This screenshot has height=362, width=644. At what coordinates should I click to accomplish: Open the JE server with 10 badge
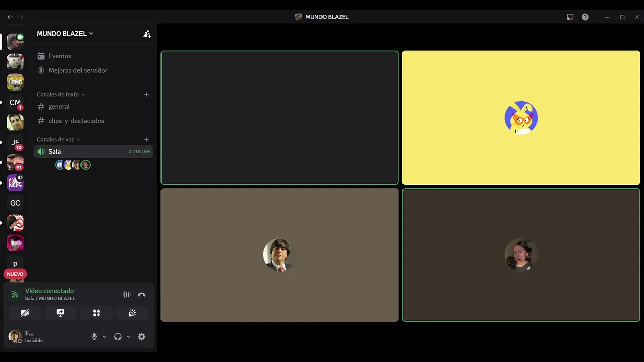pyautogui.click(x=15, y=142)
